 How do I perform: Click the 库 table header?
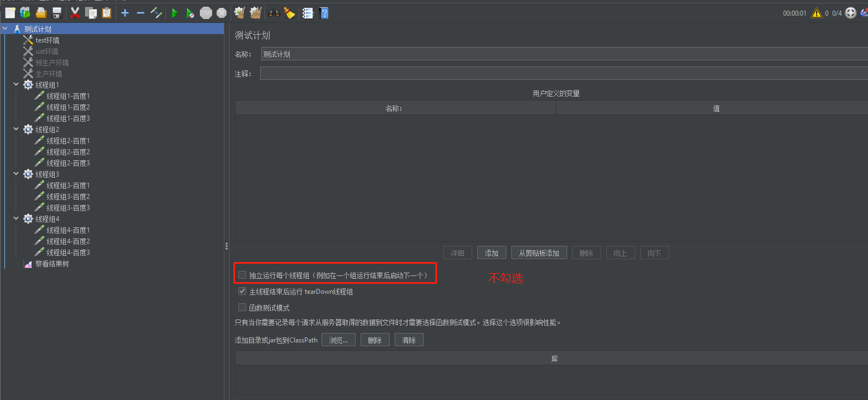(x=552, y=359)
